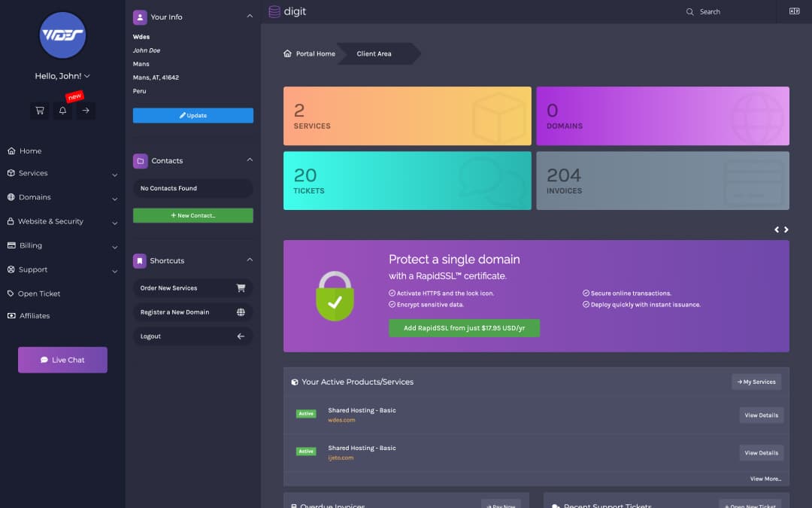Open the My Services button
The image size is (812, 508).
point(756,382)
